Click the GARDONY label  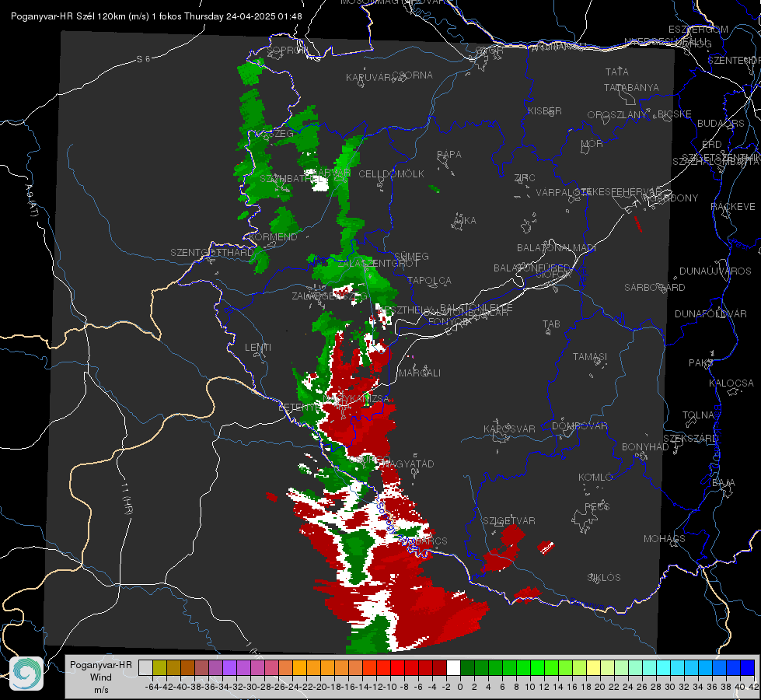pyautogui.click(x=675, y=198)
